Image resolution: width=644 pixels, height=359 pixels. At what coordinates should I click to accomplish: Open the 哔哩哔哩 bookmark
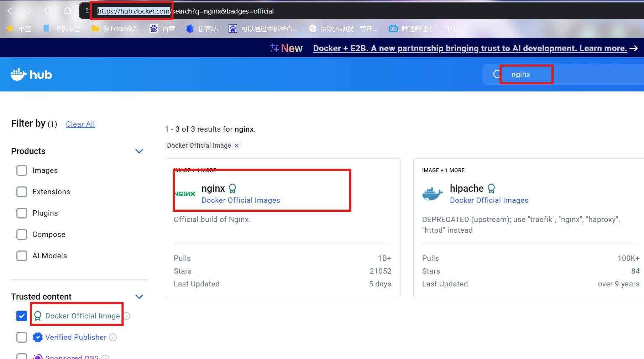tap(424, 28)
